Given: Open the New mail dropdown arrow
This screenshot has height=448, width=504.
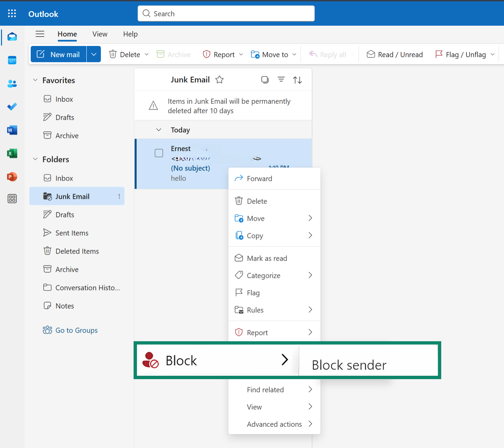Looking at the screenshot, I should (93, 54).
